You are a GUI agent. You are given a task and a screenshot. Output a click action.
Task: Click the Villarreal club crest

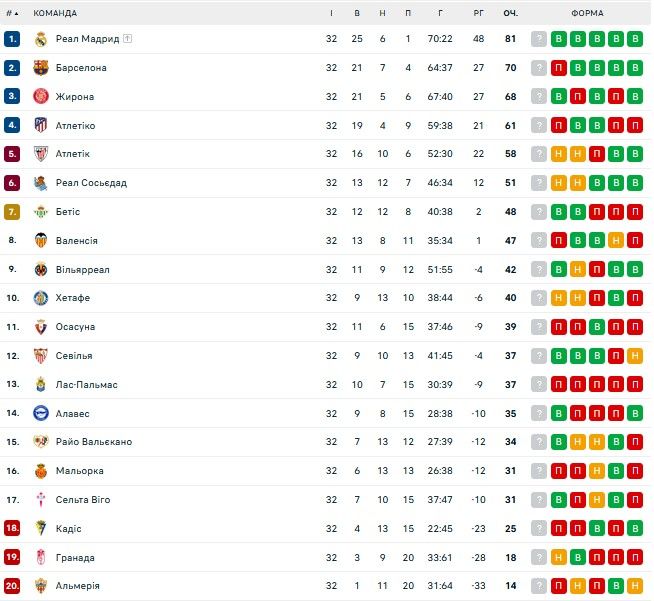point(41,270)
